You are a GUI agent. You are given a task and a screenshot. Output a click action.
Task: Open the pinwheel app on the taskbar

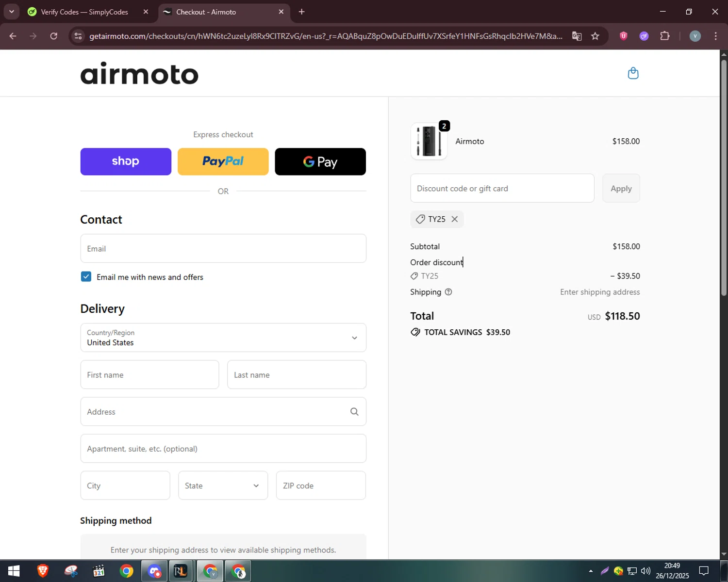pos(71,571)
